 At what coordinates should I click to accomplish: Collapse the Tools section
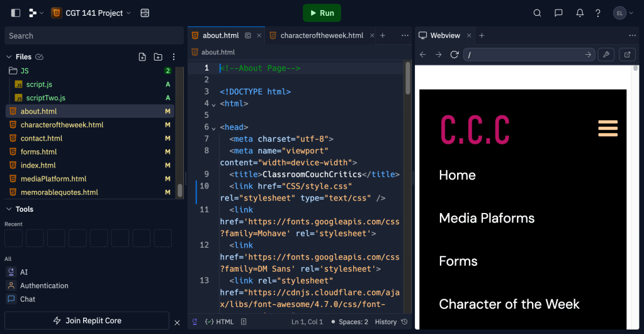[x=9, y=209]
